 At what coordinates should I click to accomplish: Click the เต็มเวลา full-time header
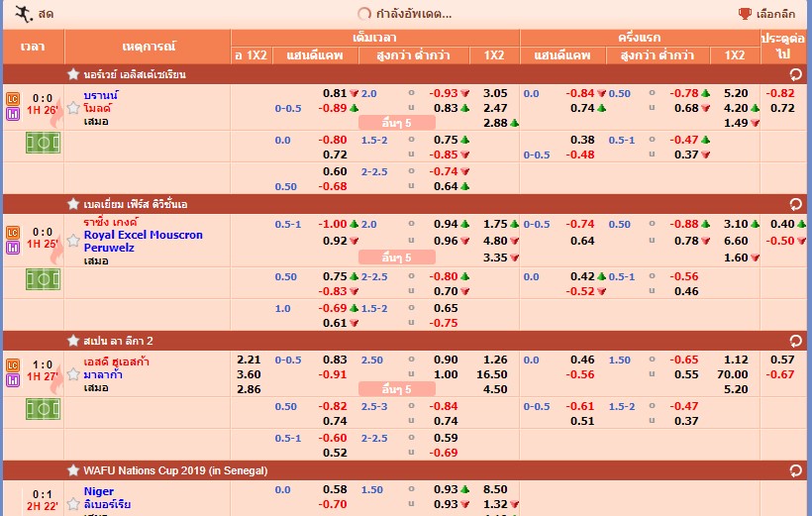click(375, 38)
